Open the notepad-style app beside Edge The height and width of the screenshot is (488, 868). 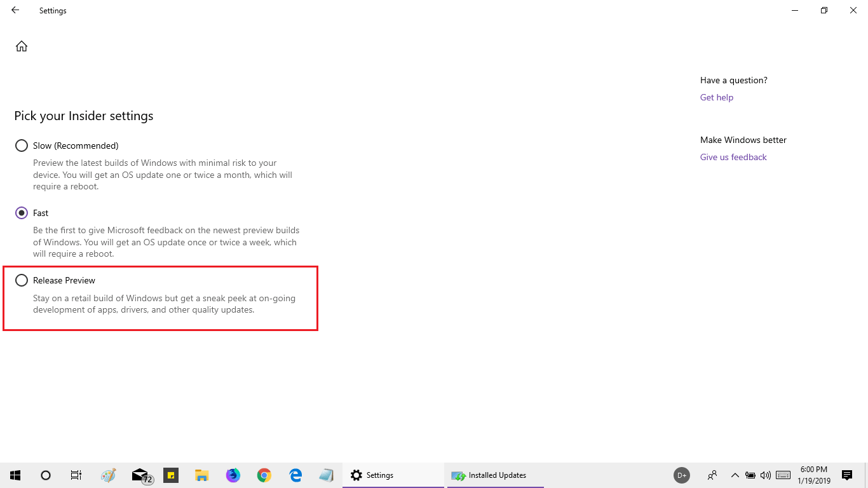pos(327,475)
